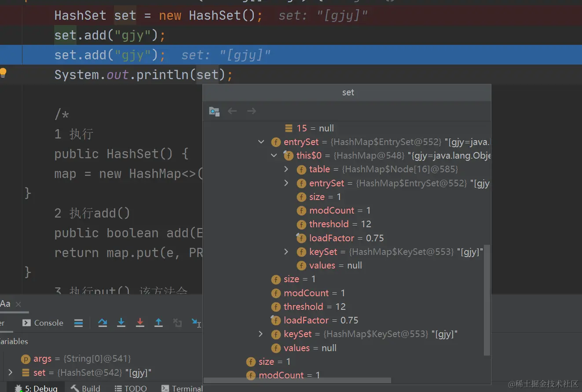Click the HashSet set = new HashSet(); line

[158, 15]
